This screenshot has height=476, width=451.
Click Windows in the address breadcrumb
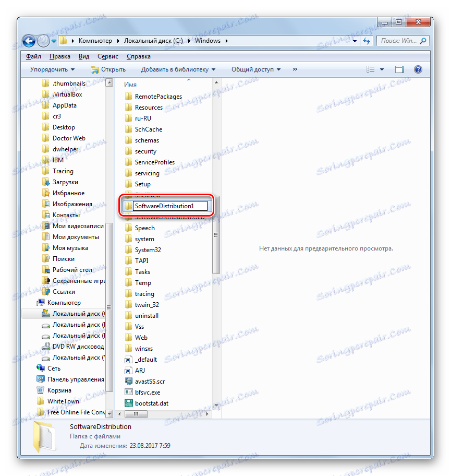208,41
